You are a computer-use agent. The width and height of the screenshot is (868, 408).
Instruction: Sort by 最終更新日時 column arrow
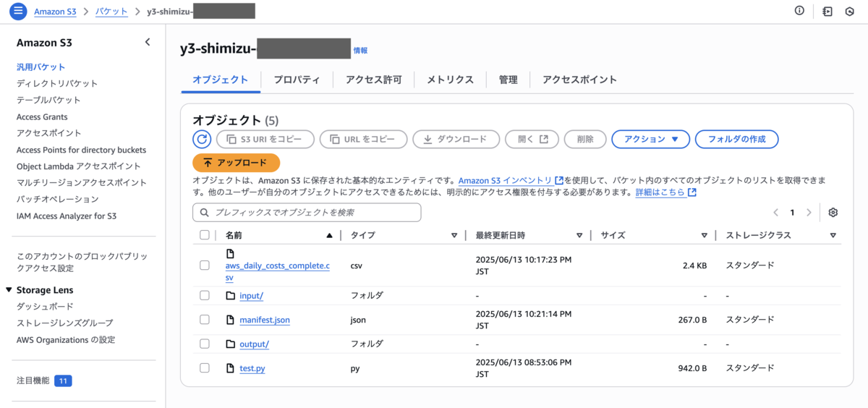(x=579, y=236)
